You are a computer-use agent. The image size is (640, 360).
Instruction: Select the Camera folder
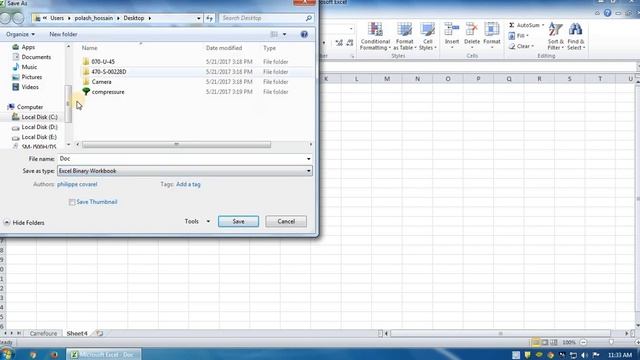(101, 82)
